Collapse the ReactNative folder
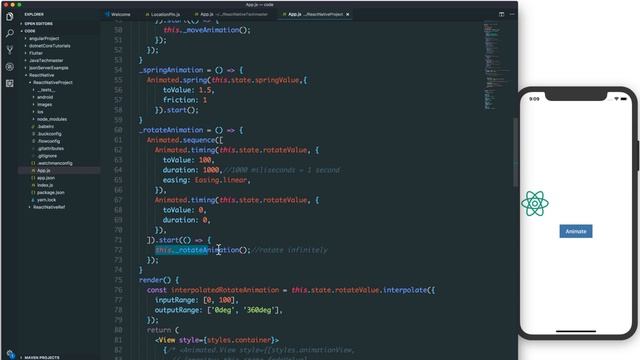The image size is (640, 360). click(x=41, y=75)
